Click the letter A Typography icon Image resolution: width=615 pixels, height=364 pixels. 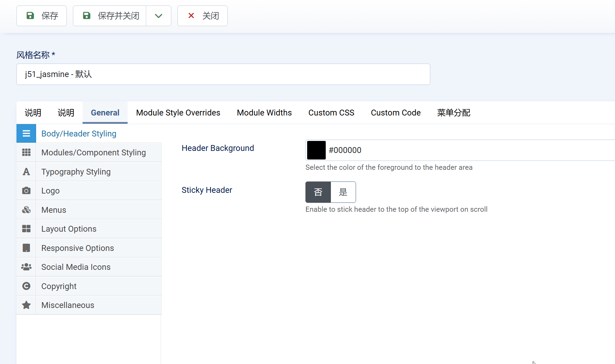pyautogui.click(x=26, y=172)
